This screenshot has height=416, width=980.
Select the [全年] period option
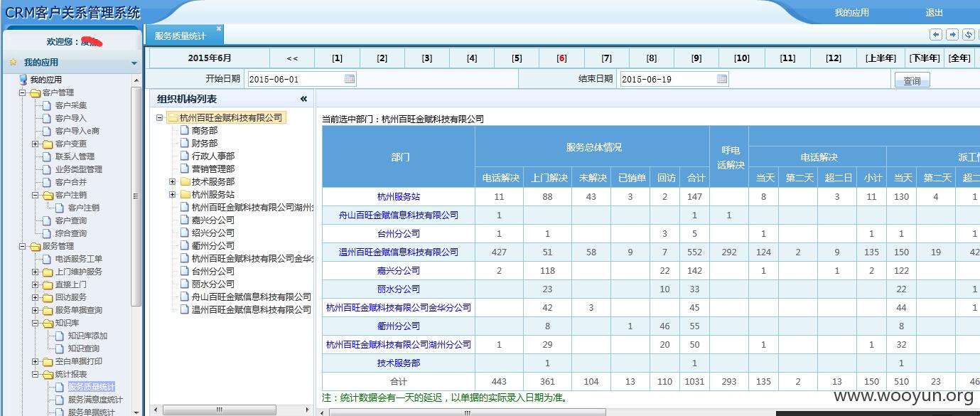pos(959,58)
